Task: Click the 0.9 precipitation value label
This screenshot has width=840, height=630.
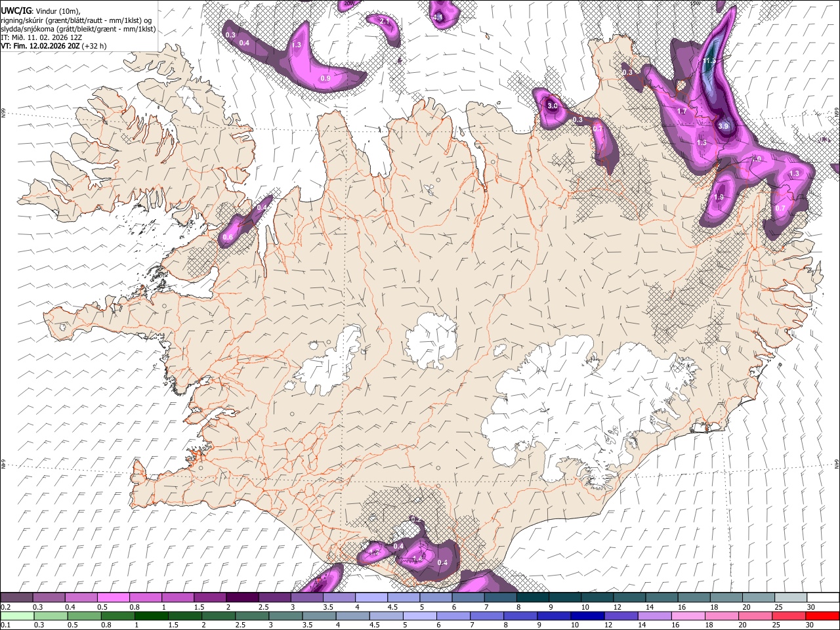Action: coord(325,78)
